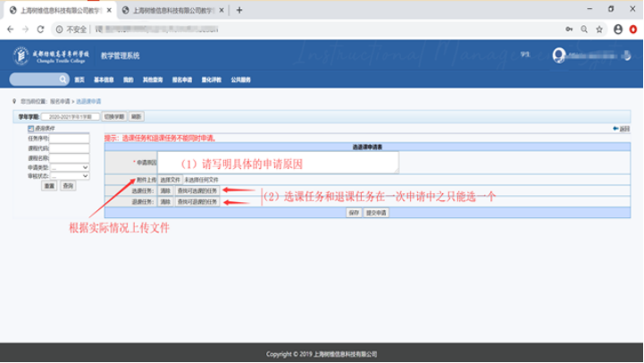Expand the 申请类型 dropdown
Image resolution: width=644 pixels, height=363 pixels.
click(70, 167)
